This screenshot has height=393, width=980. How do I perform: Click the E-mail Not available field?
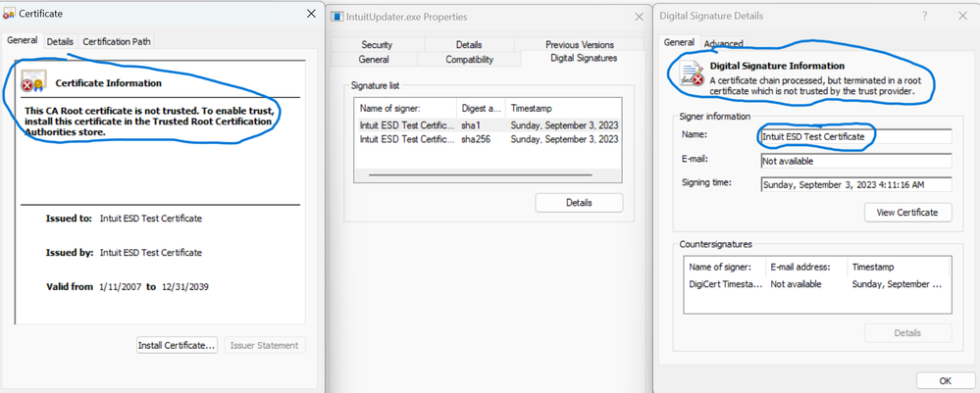click(x=855, y=161)
